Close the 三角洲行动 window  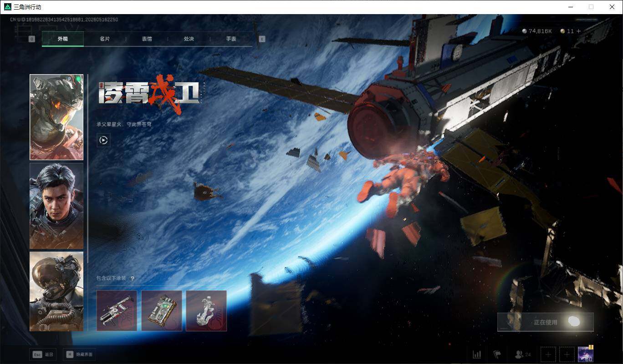[x=612, y=7]
